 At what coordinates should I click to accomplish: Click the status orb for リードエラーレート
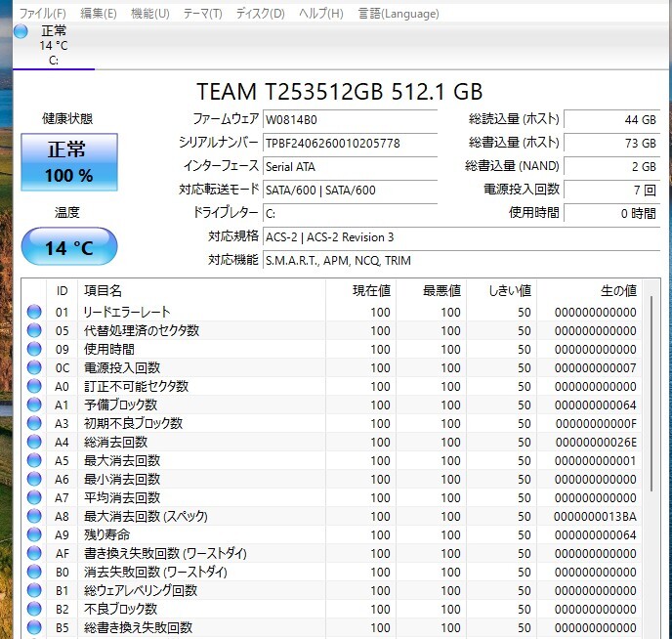click(x=35, y=313)
